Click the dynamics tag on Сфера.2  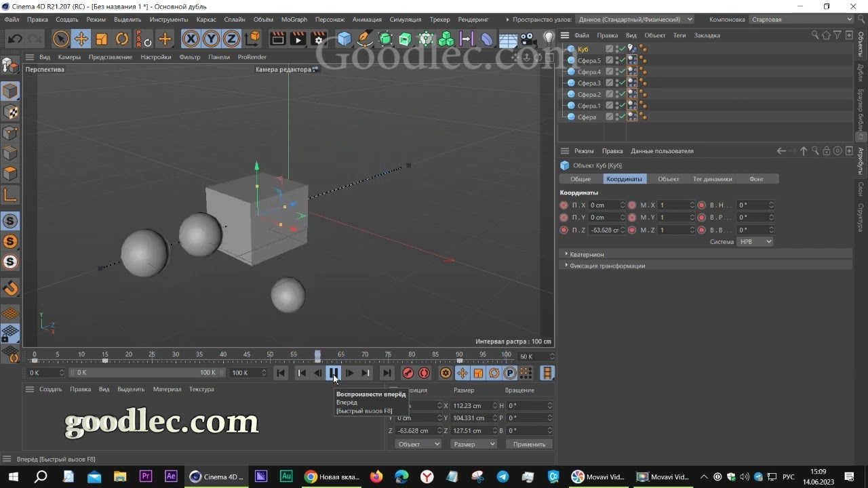[x=632, y=94]
